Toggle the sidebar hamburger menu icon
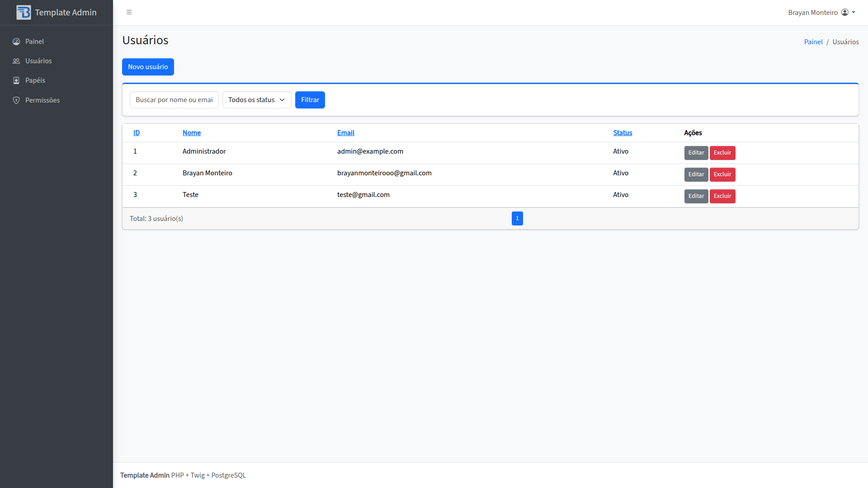The height and width of the screenshot is (488, 868). 129,12
